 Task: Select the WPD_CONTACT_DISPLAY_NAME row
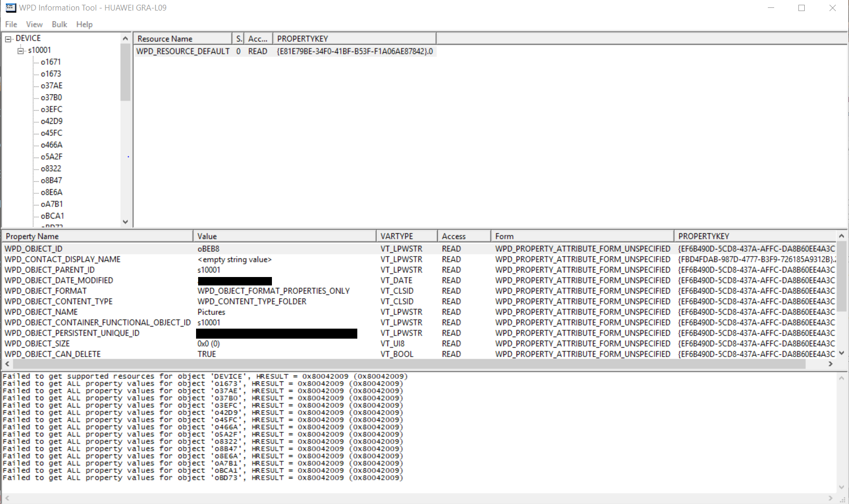419,259
